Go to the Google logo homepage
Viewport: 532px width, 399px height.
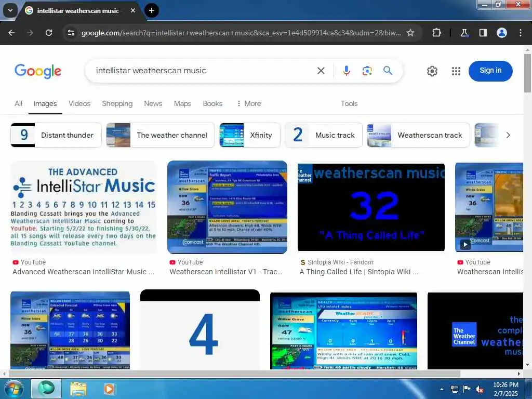[x=38, y=71]
